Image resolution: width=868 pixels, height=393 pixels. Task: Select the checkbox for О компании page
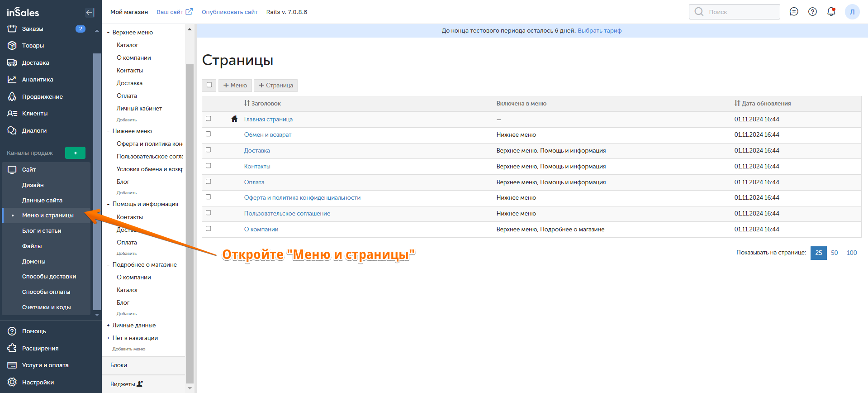point(209,229)
